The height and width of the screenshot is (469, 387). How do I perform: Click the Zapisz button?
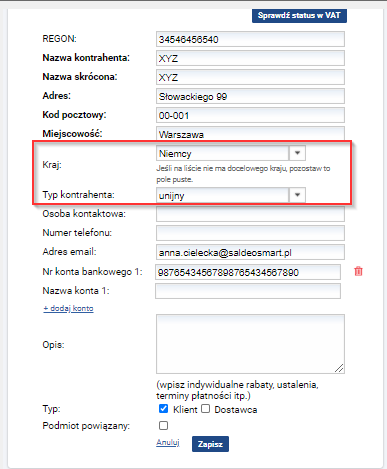[210, 444]
